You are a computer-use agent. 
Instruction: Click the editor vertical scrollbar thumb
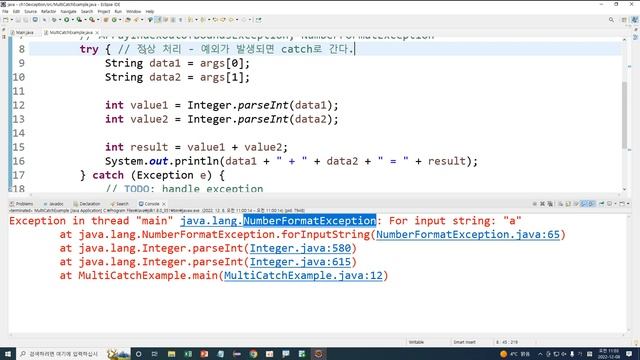624,115
